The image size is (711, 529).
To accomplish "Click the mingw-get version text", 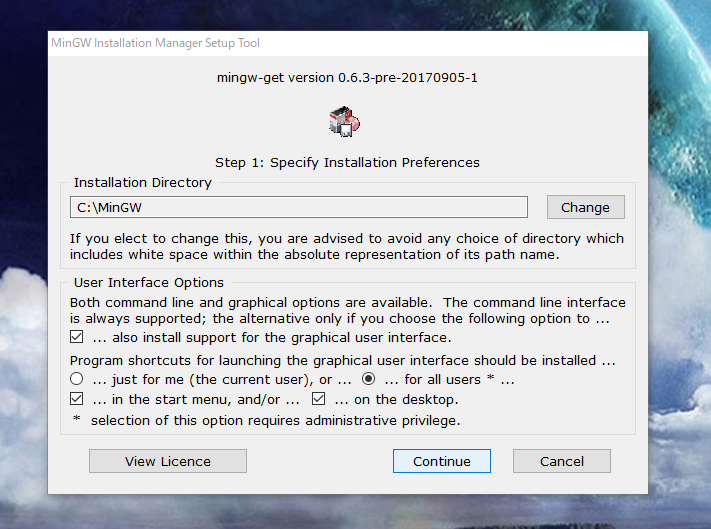I will [347, 78].
